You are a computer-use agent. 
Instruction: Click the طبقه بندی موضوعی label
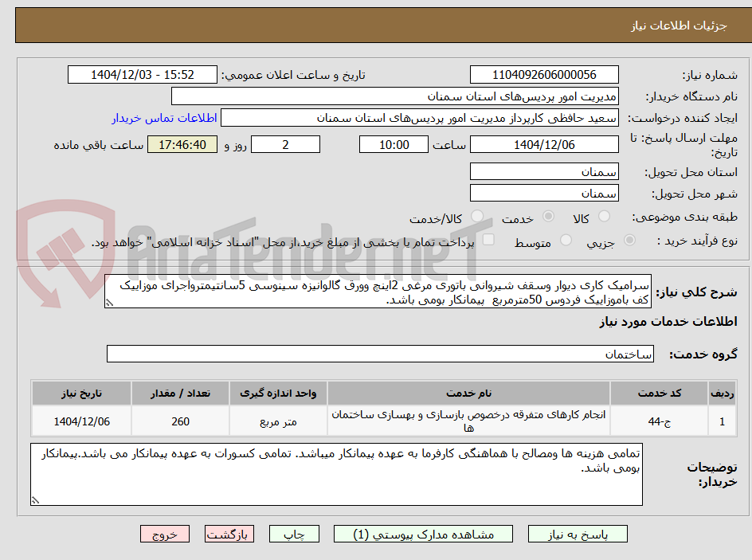pos(684,217)
